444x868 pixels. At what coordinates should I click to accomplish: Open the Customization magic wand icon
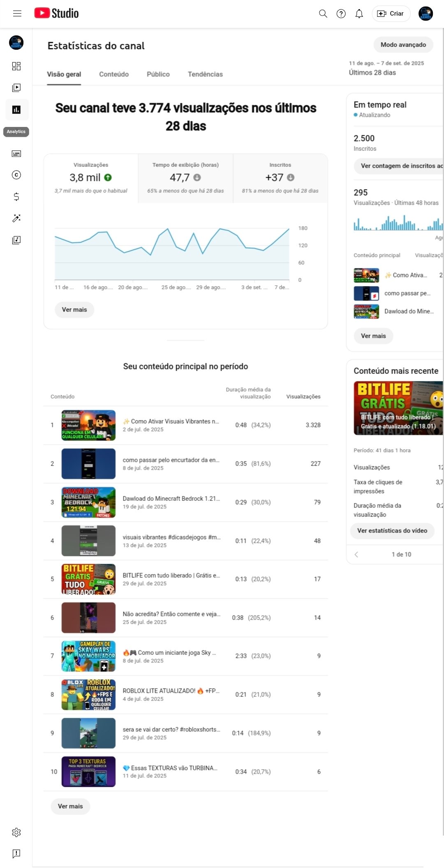pyautogui.click(x=16, y=218)
